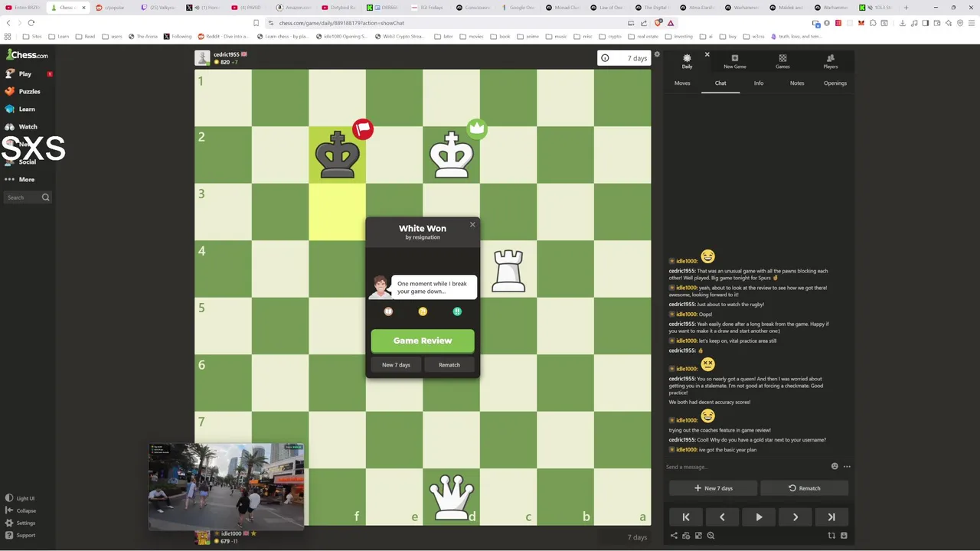Open board settings gear icon
This screenshot has width=980, height=551.
(657, 54)
